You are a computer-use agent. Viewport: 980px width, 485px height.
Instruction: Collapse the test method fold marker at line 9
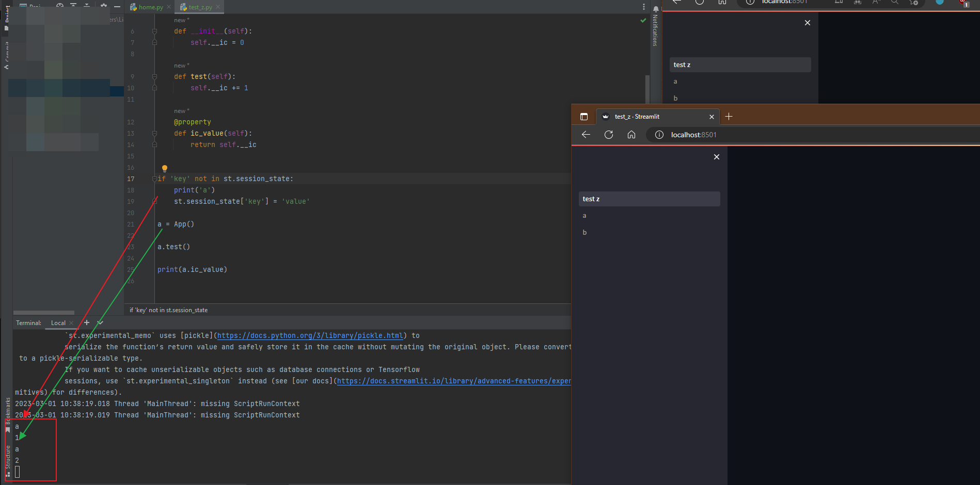(x=154, y=77)
